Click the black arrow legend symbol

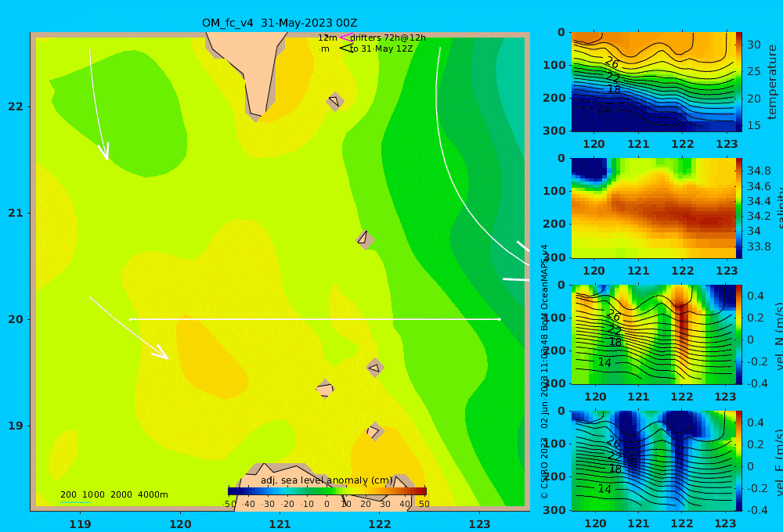346,49
